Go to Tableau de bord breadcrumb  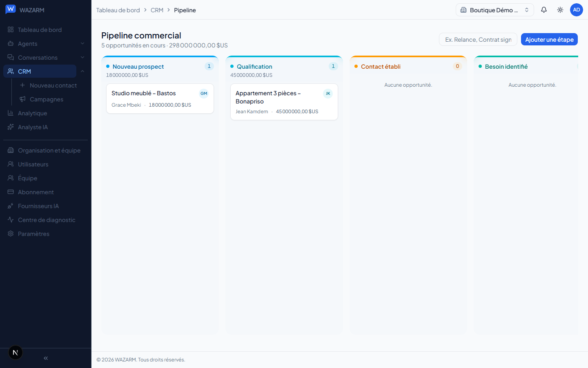tap(118, 10)
